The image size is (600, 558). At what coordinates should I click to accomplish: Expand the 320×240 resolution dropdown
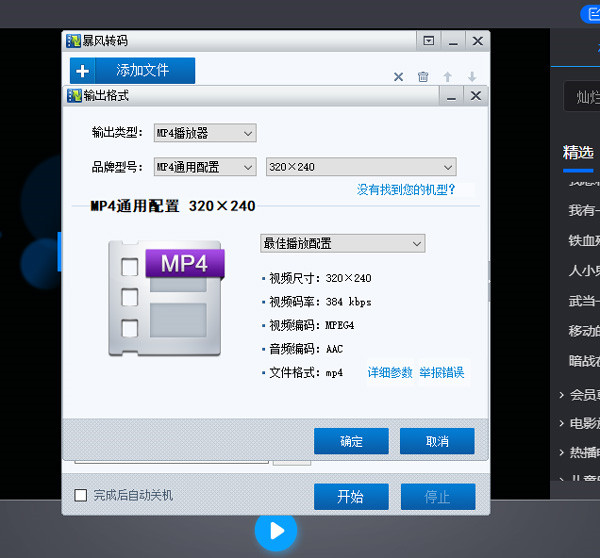[361, 167]
